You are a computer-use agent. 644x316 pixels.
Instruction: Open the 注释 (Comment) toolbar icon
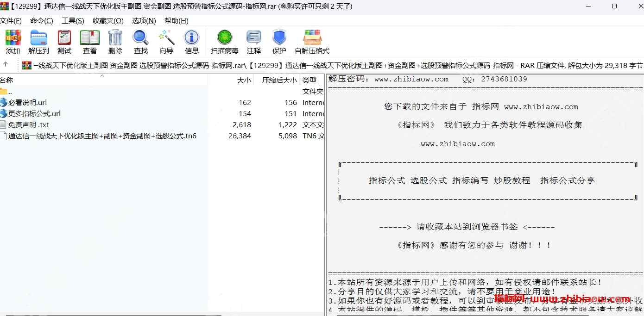(x=254, y=42)
